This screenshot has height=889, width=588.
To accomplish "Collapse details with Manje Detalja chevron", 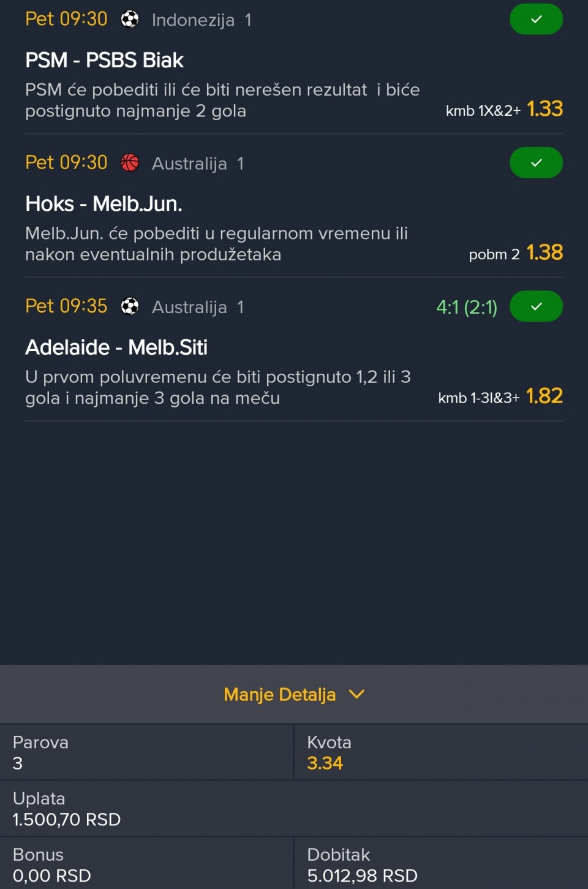I will (356, 694).
